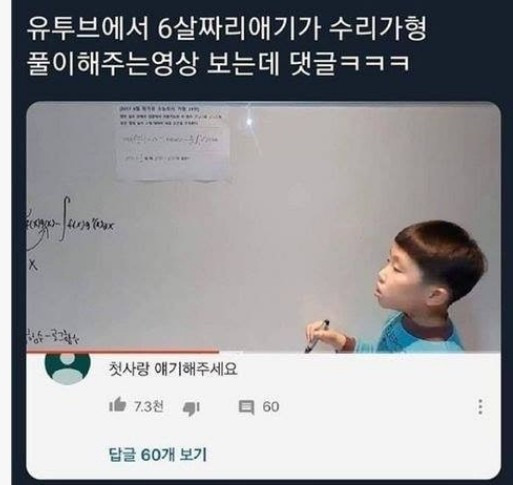Click the handwritten note at whiteboard bottom-left
This screenshot has width=513, height=485.
[53, 337]
